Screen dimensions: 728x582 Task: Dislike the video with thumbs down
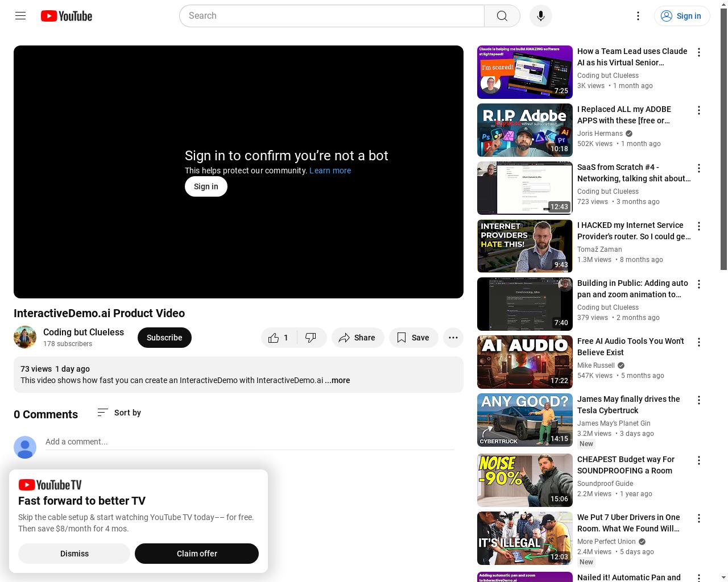pyautogui.click(x=311, y=338)
